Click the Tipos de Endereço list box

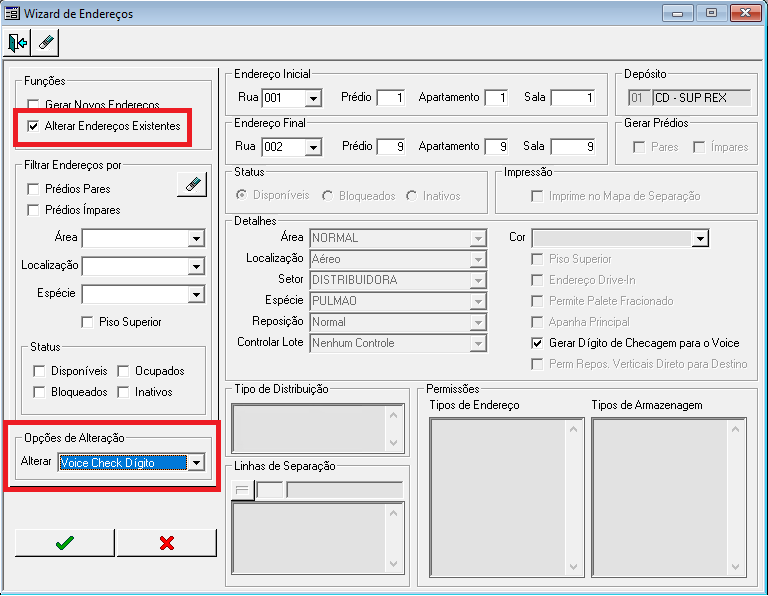tap(507, 498)
